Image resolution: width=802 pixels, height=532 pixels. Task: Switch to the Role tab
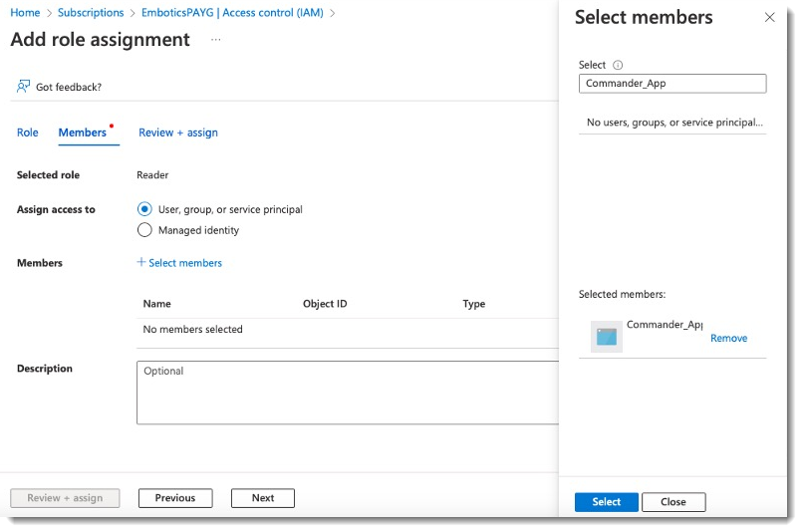click(x=28, y=133)
